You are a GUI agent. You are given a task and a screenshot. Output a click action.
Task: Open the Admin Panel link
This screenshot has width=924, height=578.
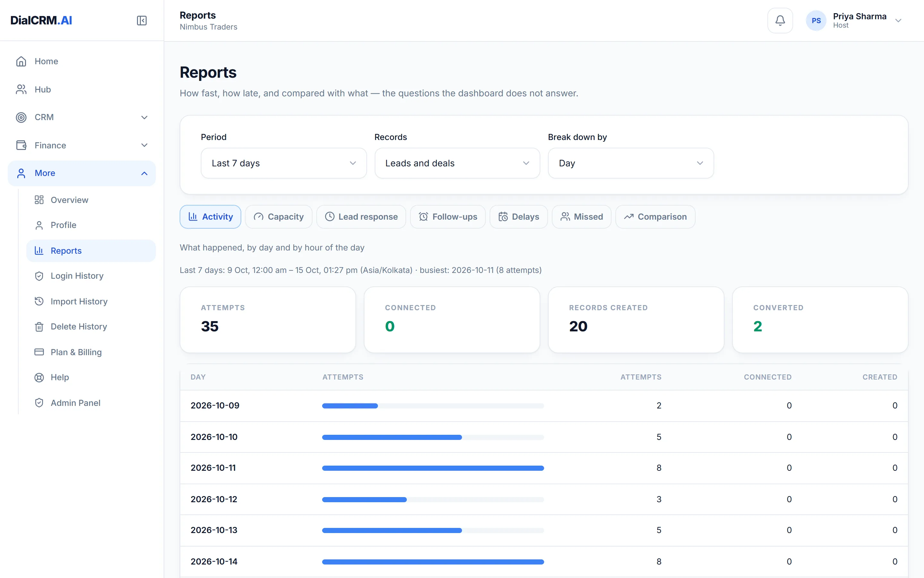coord(91,403)
